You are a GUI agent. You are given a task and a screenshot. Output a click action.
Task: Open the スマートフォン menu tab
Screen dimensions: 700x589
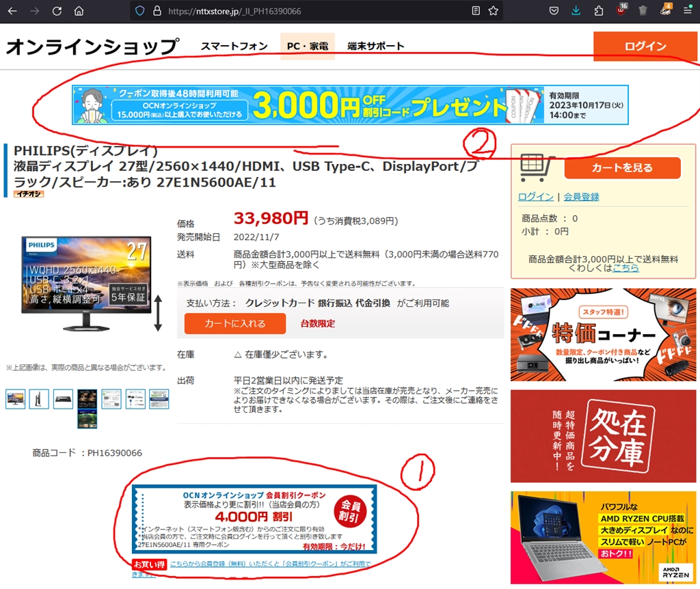coord(234,46)
